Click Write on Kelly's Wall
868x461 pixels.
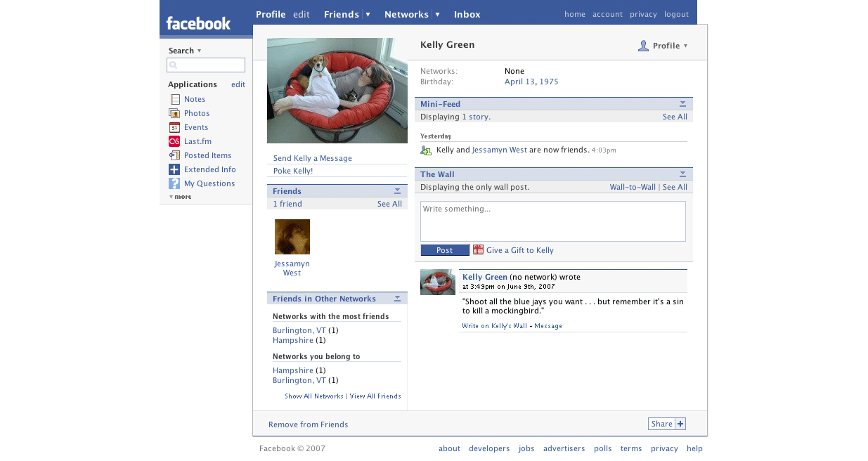[x=494, y=326]
